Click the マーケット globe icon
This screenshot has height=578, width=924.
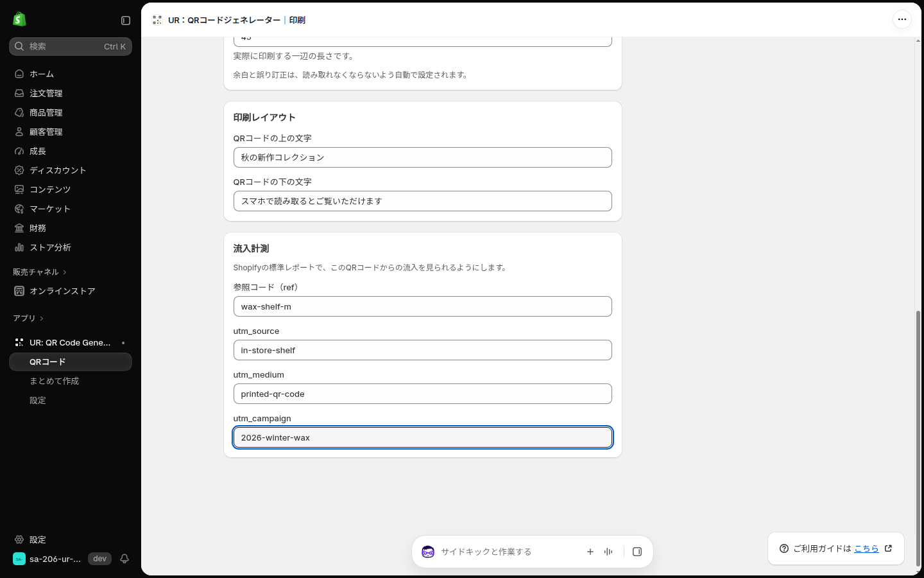pos(19,209)
